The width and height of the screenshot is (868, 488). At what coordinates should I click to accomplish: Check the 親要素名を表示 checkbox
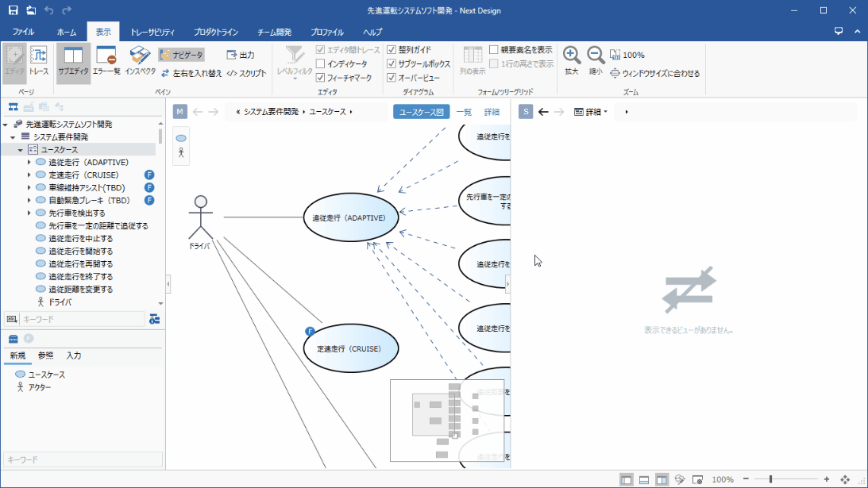click(494, 49)
